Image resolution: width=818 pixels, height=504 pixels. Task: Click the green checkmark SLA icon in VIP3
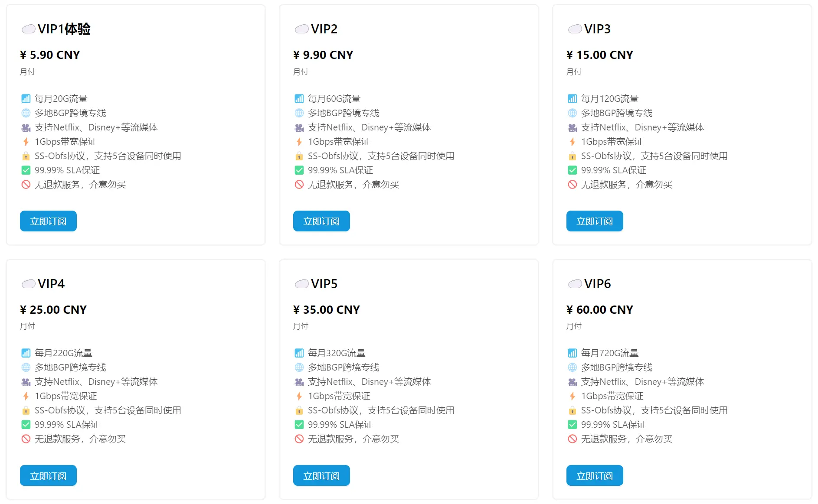tap(573, 170)
